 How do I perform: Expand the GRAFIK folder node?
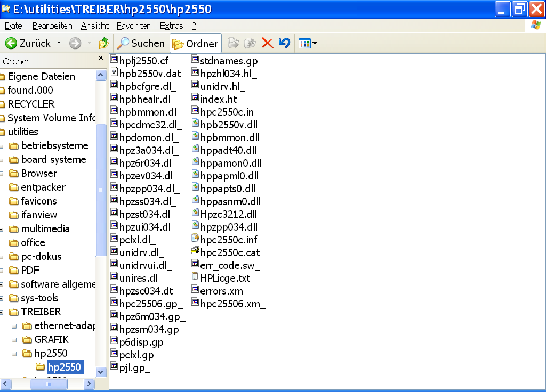point(14,340)
